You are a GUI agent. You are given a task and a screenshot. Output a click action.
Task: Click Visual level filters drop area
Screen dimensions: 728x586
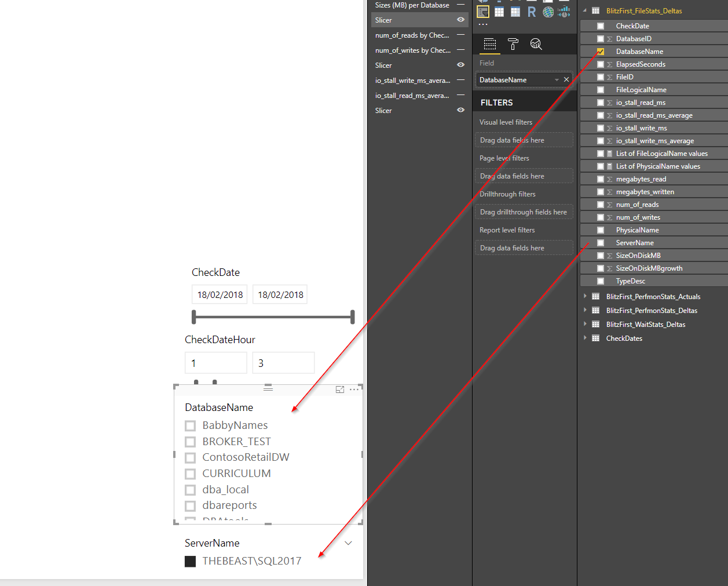coord(524,140)
